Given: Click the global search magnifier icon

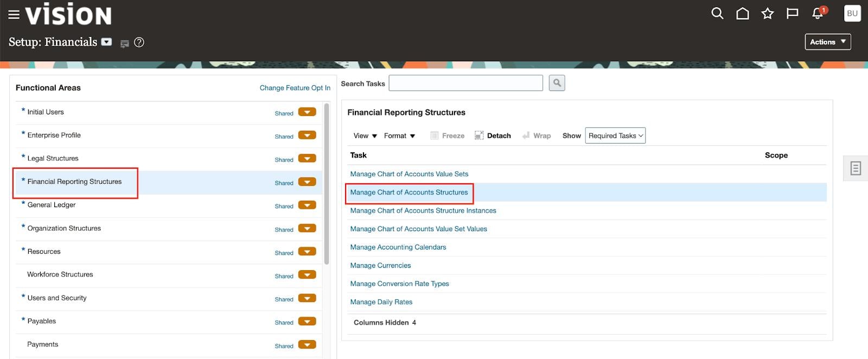Looking at the screenshot, I should (x=717, y=14).
